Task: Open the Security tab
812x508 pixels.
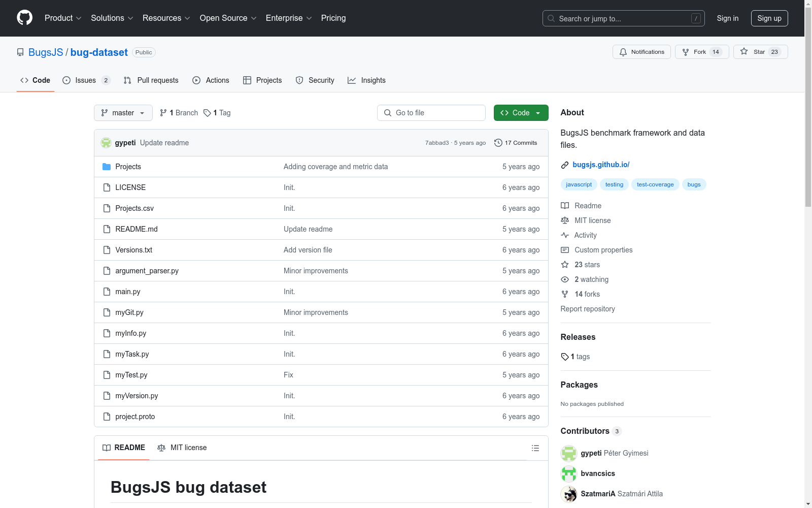Action: (315, 80)
